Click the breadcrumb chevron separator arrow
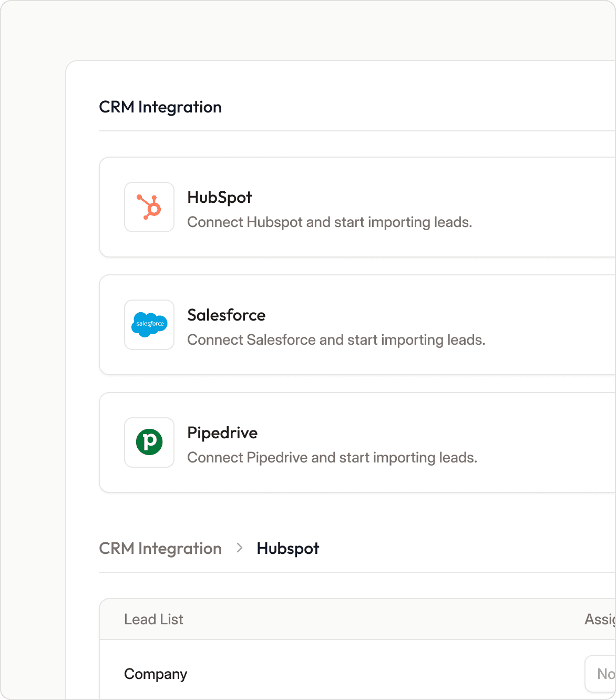This screenshot has width=616, height=700. point(240,548)
